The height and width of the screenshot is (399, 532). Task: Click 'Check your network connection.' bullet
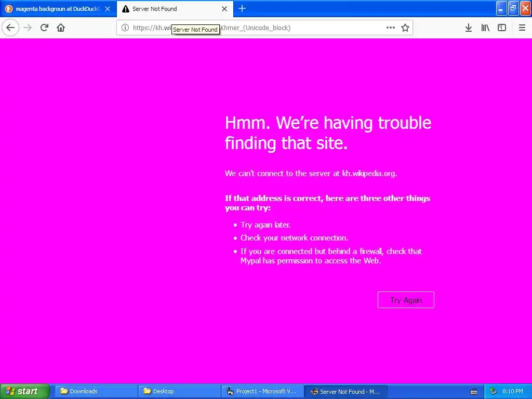click(294, 238)
